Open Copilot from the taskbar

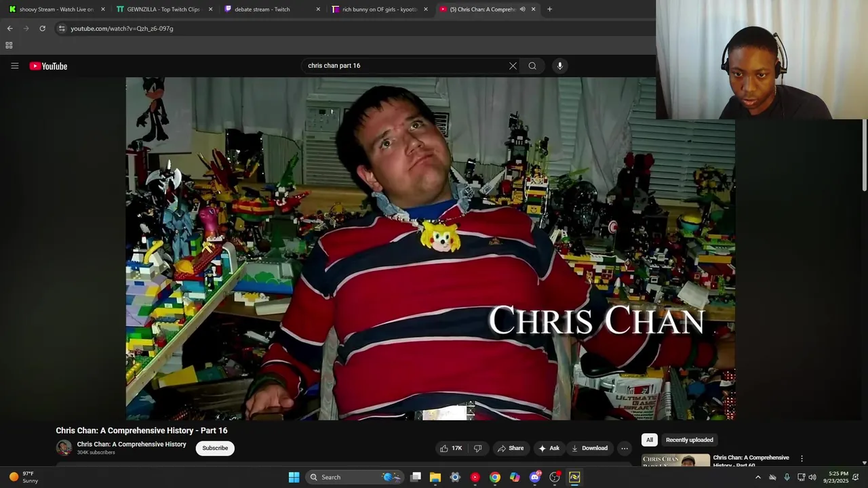point(515,477)
